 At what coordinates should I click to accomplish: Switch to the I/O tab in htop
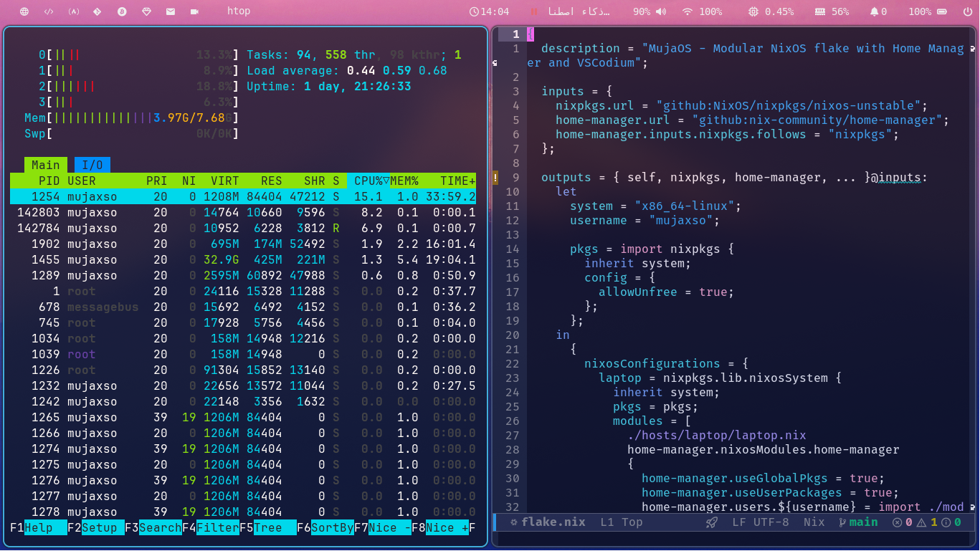coord(92,165)
